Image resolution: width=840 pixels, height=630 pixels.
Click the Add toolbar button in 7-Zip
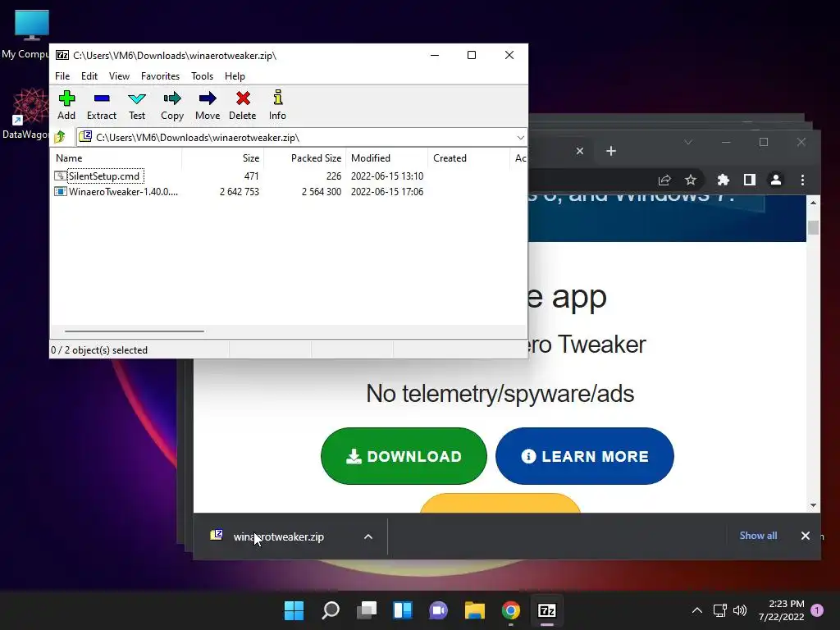pos(66,105)
